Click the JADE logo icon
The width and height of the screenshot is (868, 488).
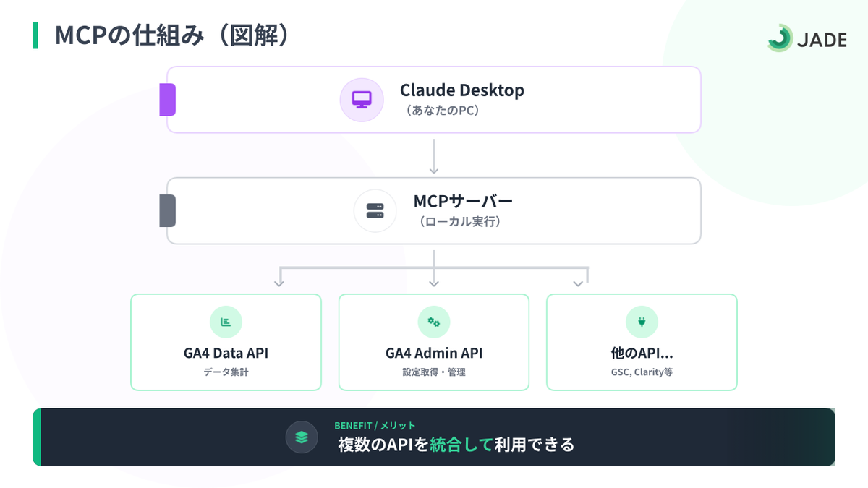pos(780,38)
